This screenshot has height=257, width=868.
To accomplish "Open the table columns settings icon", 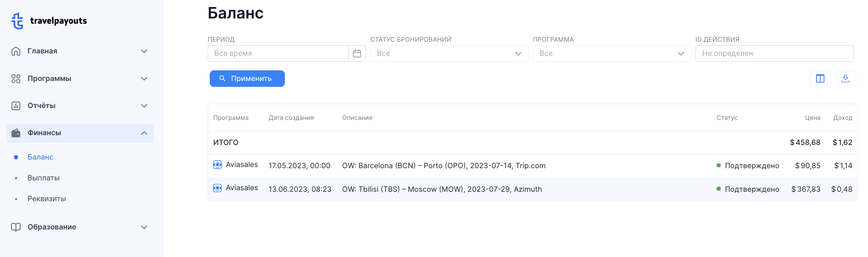I will coord(820,79).
